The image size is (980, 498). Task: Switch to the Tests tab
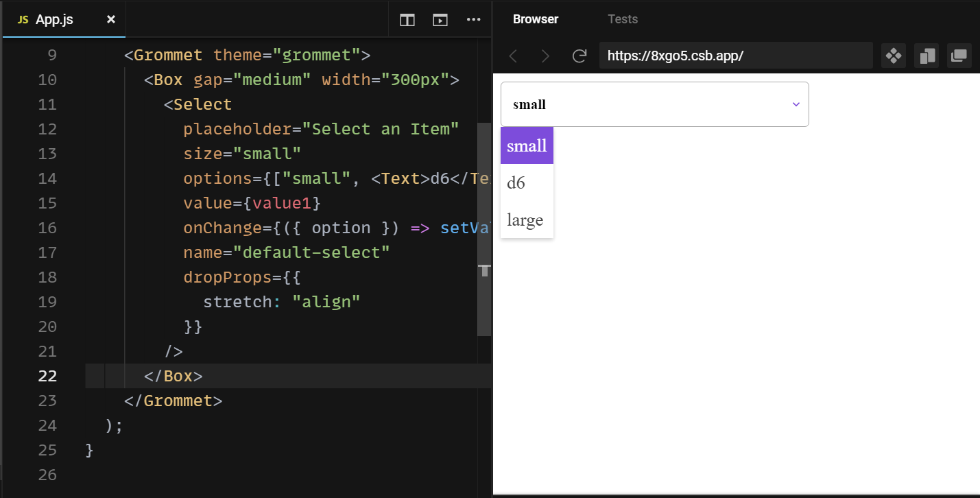pyautogui.click(x=622, y=19)
